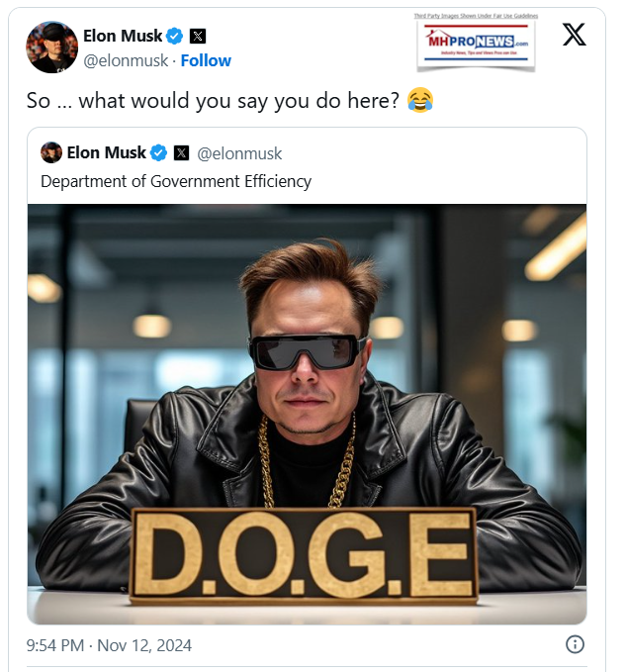Open the bold Elon Musk name at top

tap(124, 37)
